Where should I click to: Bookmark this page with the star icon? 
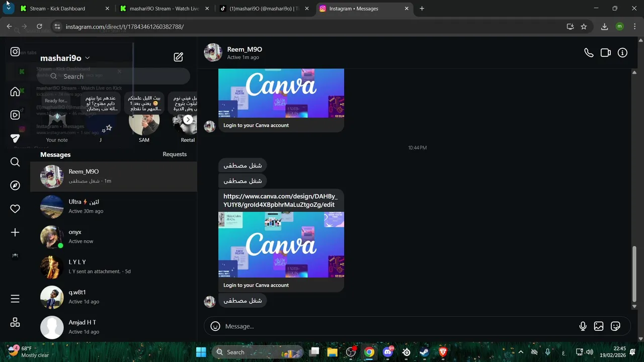point(584,27)
